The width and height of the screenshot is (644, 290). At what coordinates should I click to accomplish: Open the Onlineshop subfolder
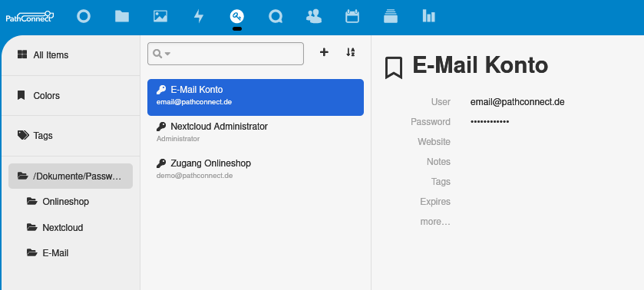66,202
